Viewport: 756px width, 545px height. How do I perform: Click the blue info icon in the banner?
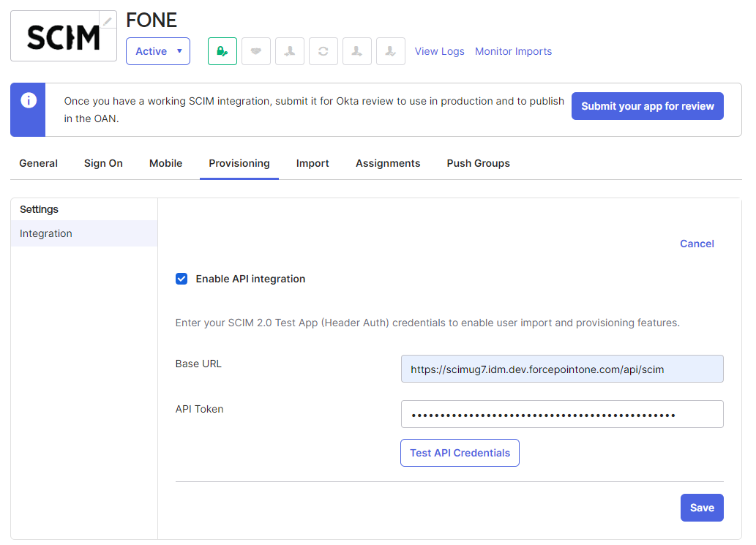pyautogui.click(x=29, y=100)
